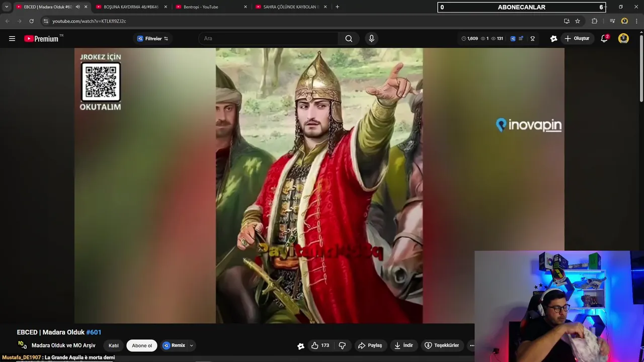Select the youtube.com address bar URL

tap(89, 21)
